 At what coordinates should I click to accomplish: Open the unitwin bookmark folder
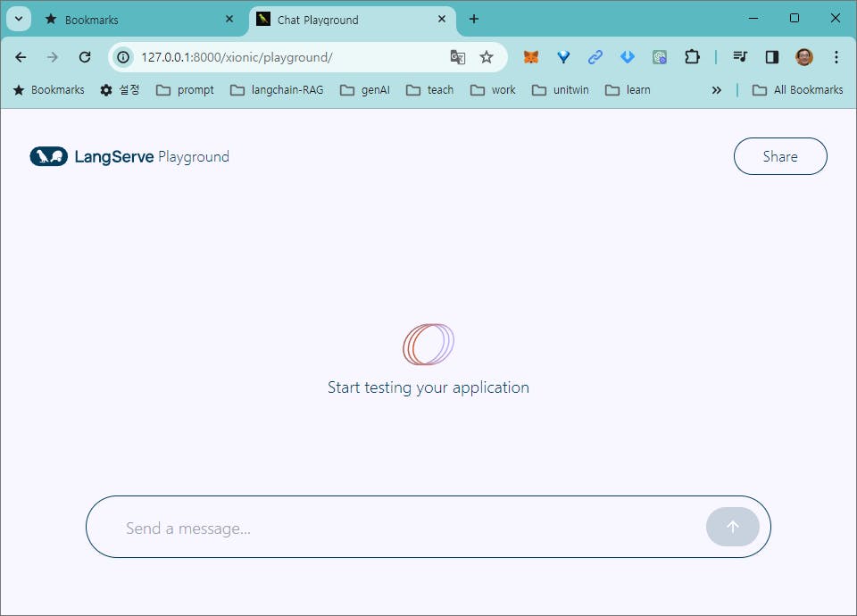click(561, 89)
